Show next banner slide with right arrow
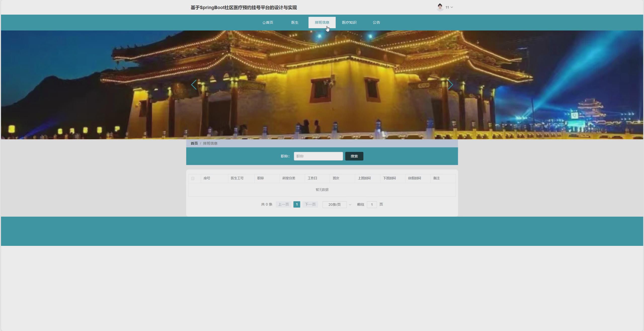 [450, 85]
